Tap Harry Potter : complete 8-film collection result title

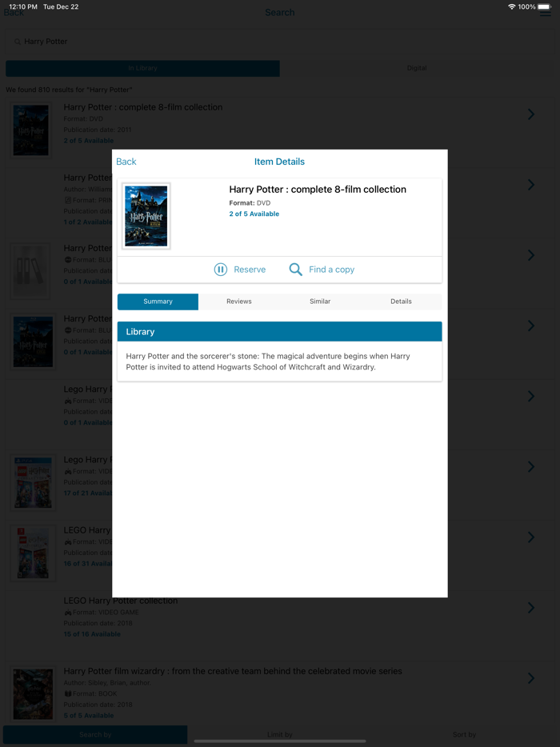[x=143, y=107]
